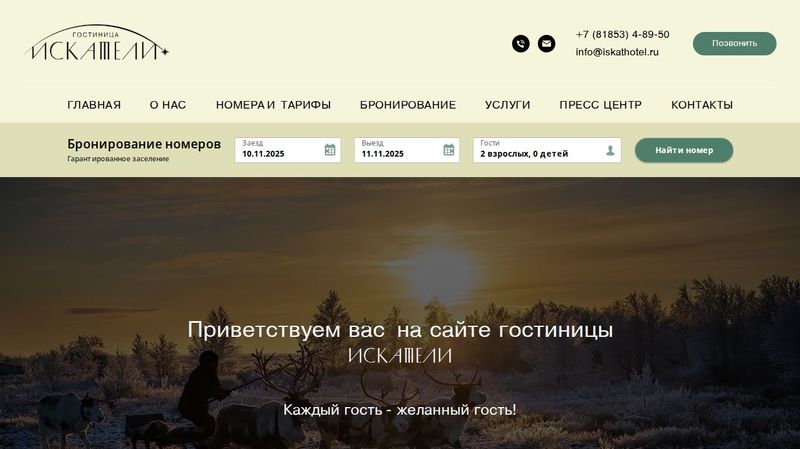Click the +7 (81853) 4-89-50 phone number
Image resolution: width=800 pixels, height=449 pixels.
click(x=622, y=35)
